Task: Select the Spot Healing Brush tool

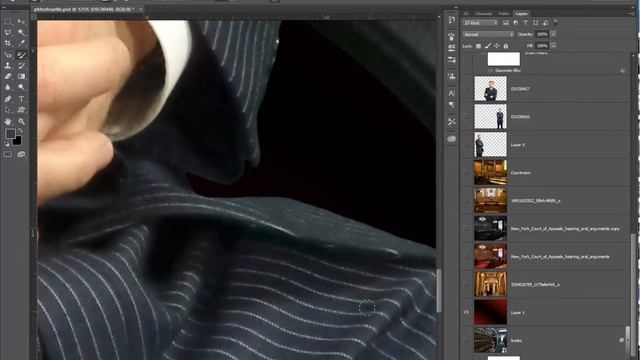Action: (x=8, y=54)
